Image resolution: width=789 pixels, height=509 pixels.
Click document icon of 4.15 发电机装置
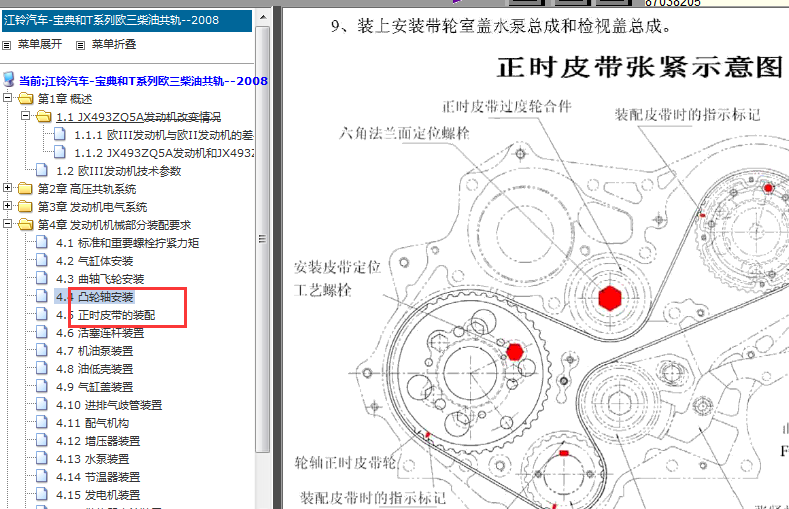click(x=42, y=494)
